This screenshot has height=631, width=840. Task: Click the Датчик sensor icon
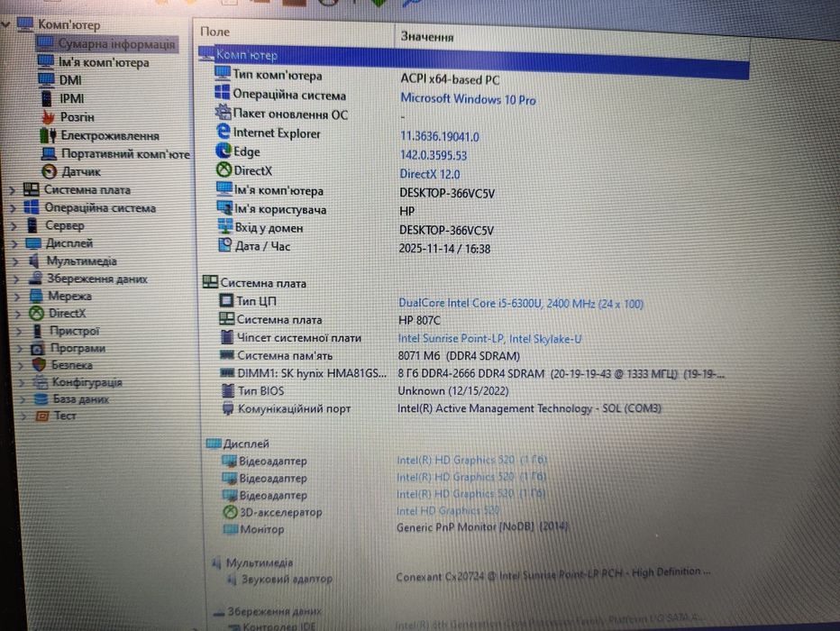coord(50,171)
